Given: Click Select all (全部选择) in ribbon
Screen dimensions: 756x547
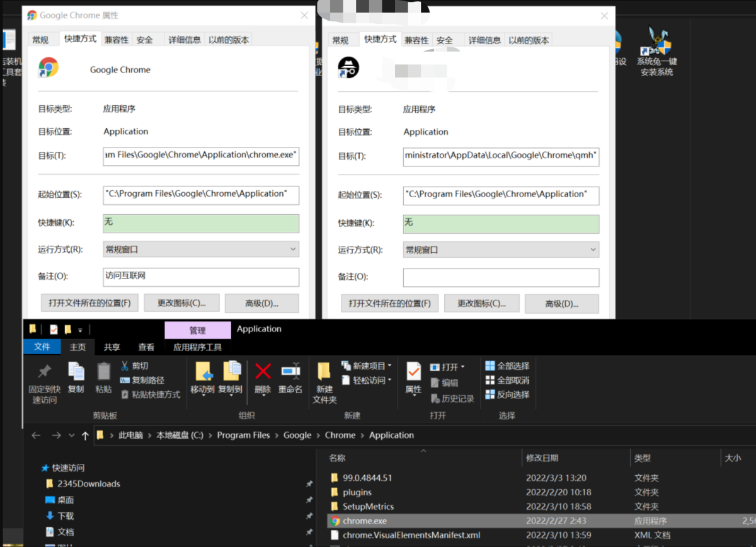Looking at the screenshot, I should click(507, 366).
